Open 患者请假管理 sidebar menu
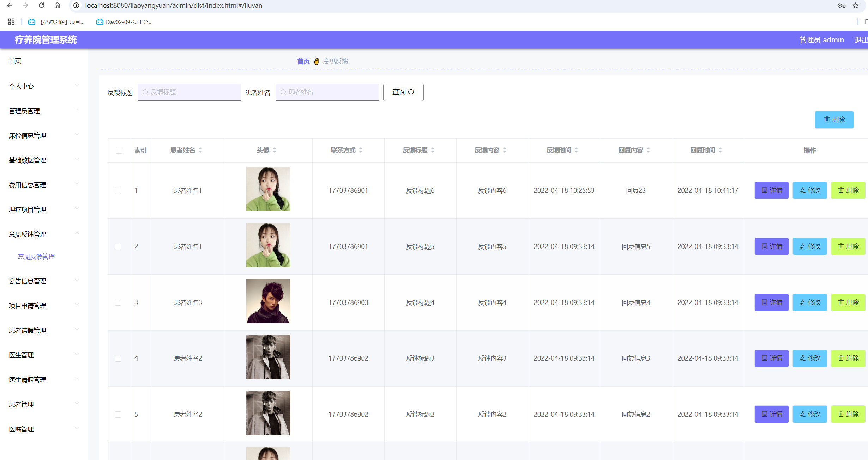This screenshot has width=868, height=460. tap(44, 330)
